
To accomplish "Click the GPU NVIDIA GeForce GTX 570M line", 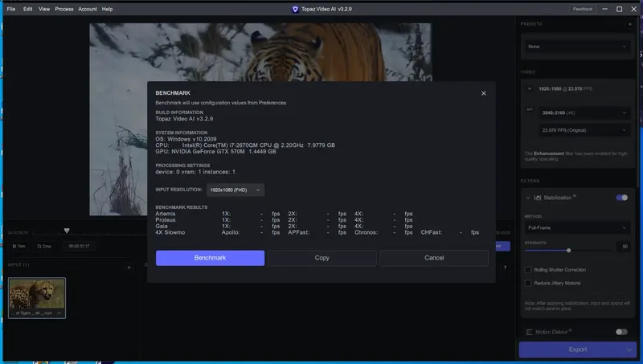I will (215, 152).
